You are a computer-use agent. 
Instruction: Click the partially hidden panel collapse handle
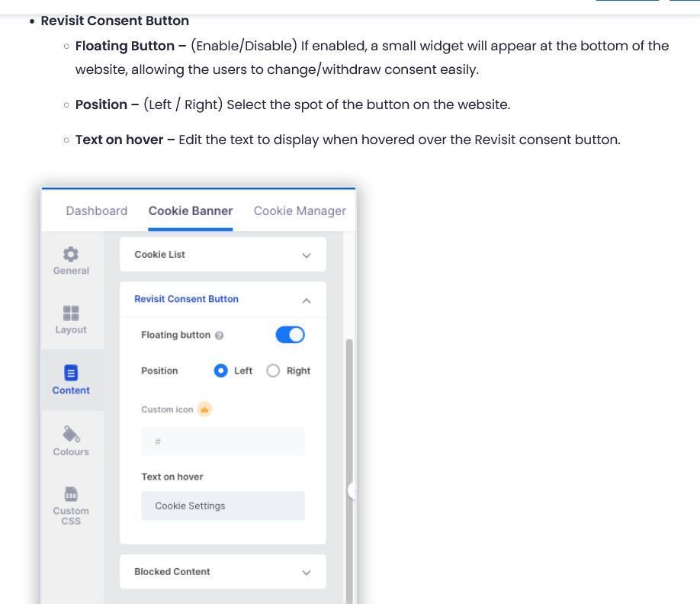pos(352,490)
